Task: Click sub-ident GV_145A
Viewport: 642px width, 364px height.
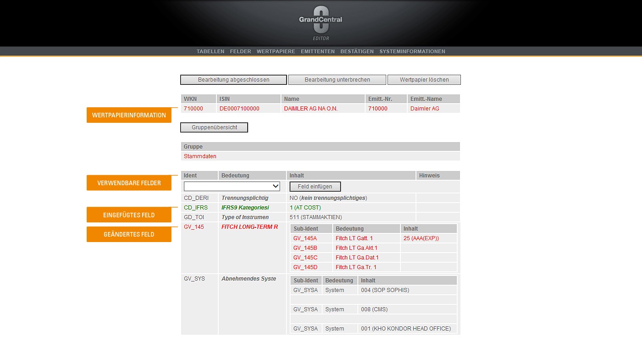Action: point(305,238)
